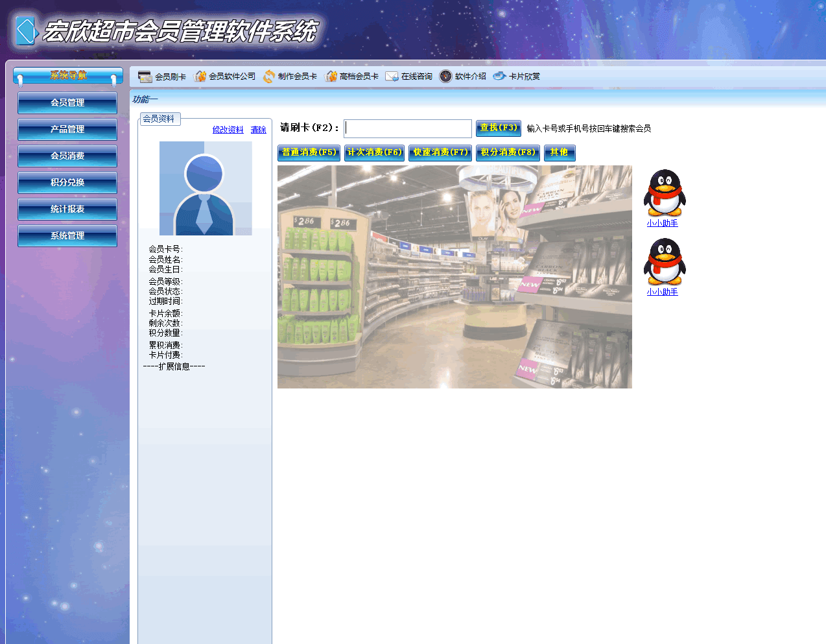Click the second QQ penguin assistant icon
Image resolution: width=826 pixels, height=644 pixels.
(664, 261)
